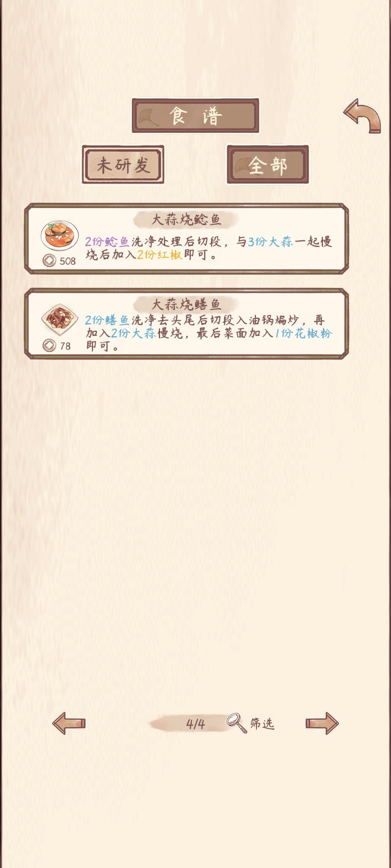Tap the coin icon beside 508
391x868 pixels.
[49, 261]
